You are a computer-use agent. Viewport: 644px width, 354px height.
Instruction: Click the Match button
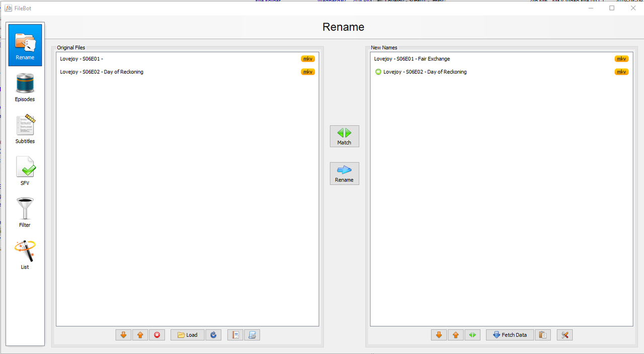344,136
